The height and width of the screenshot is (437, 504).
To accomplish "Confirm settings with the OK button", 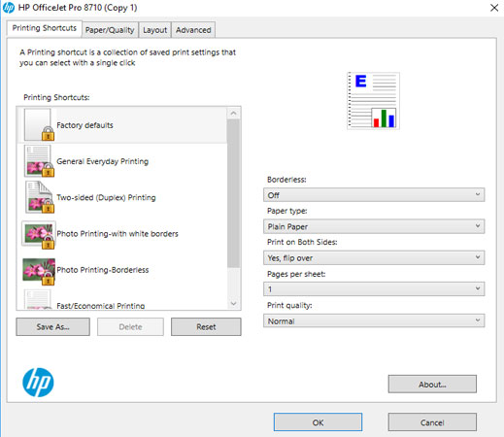I will pyautogui.click(x=318, y=422).
